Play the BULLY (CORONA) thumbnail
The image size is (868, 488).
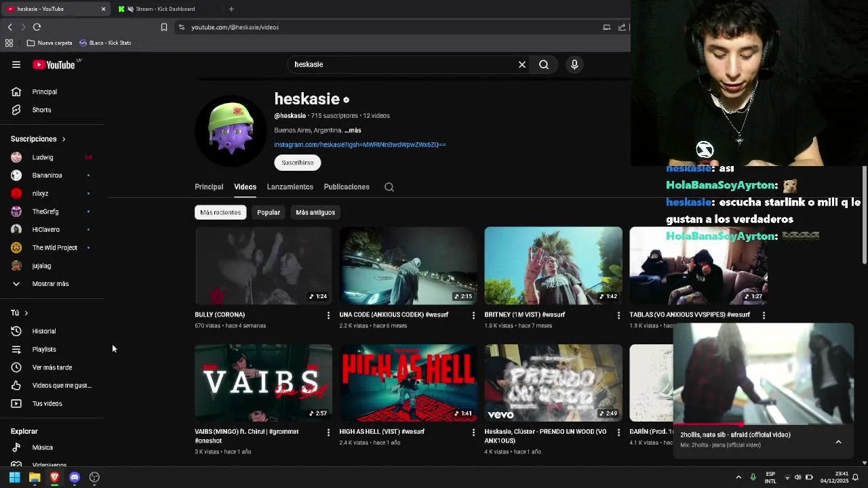[x=263, y=266]
